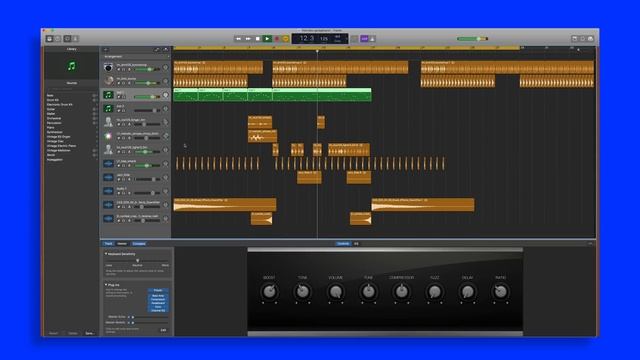This screenshot has width=640, height=360.
Task: Open the Media Browser toolbar icon
Action: (x=590, y=39)
